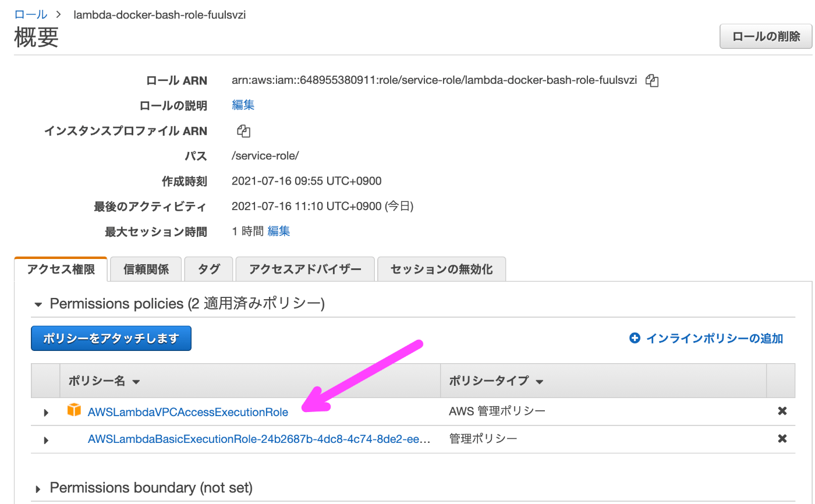
Task: Click the AWS 管理ポリシー type cell
Action: pos(497,411)
